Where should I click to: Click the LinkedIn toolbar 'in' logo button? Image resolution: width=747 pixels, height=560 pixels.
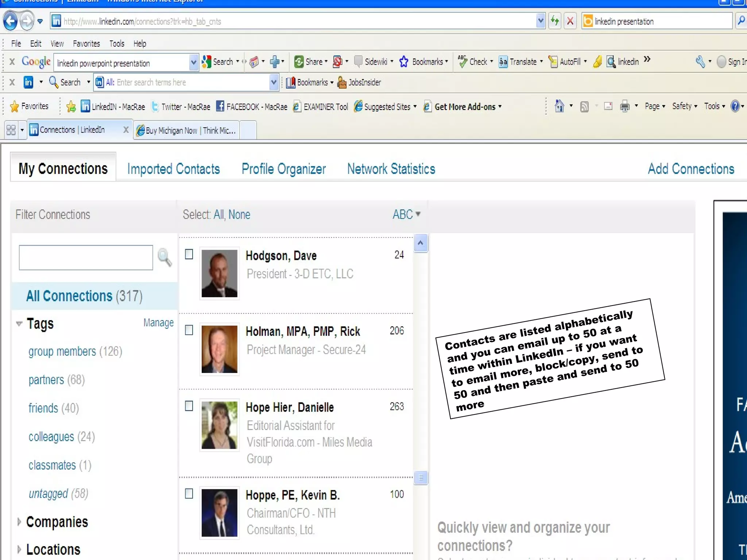(x=28, y=82)
